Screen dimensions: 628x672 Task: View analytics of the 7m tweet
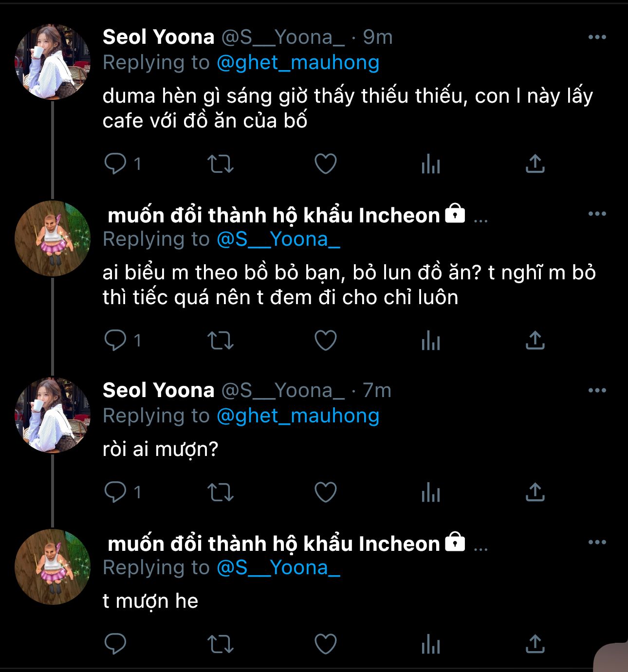click(x=430, y=492)
